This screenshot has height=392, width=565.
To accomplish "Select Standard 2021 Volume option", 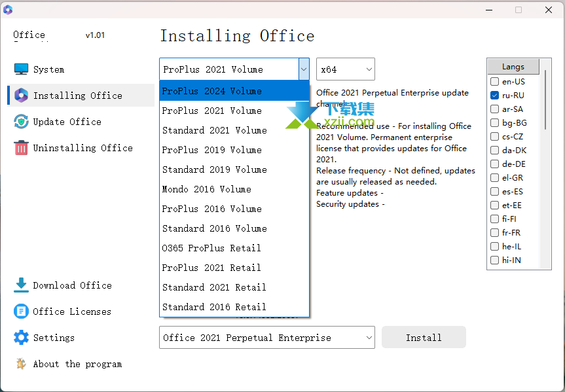I will [x=234, y=130].
